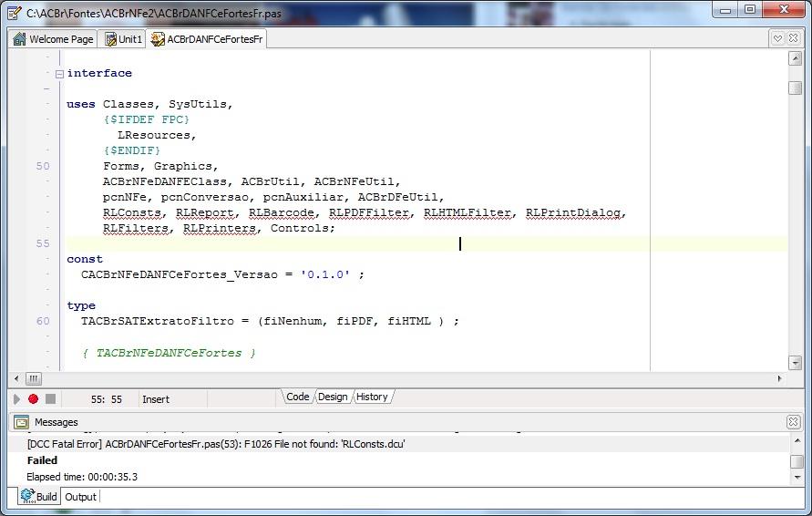Collapse the interface code section
This screenshot has width=812, height=516.
[x=59, y=74]
